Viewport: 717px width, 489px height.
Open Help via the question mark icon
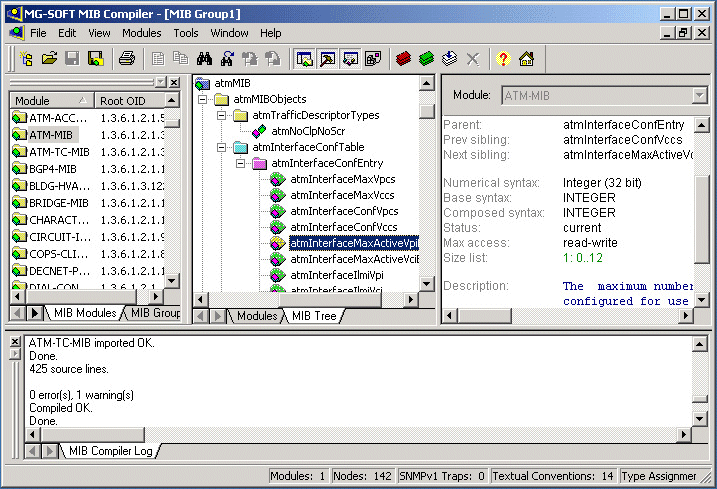coord(503,59)
